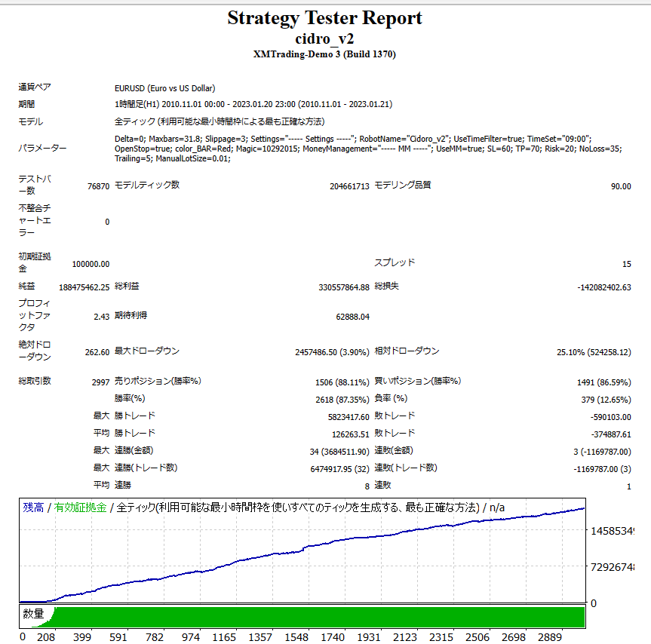Image resolution: width=651 pixels, height=644 pixels.
Task: Click the x-axis tick label 208
Action: pyautogui.click(x=46, y=637)
